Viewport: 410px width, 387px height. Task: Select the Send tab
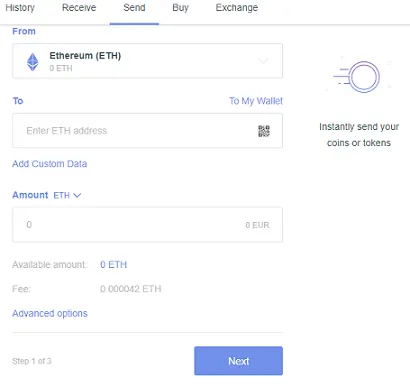click(134, 8)
